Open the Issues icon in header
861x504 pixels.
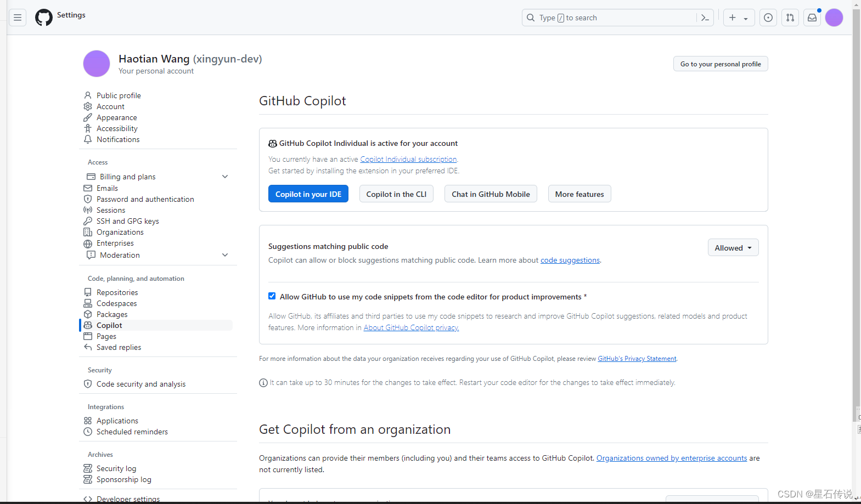pos(768,18)
